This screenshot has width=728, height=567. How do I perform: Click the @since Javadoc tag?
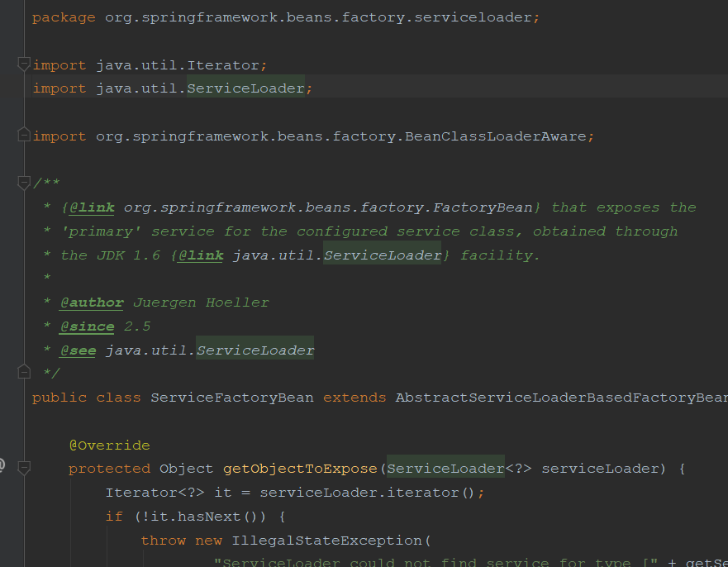88,326
